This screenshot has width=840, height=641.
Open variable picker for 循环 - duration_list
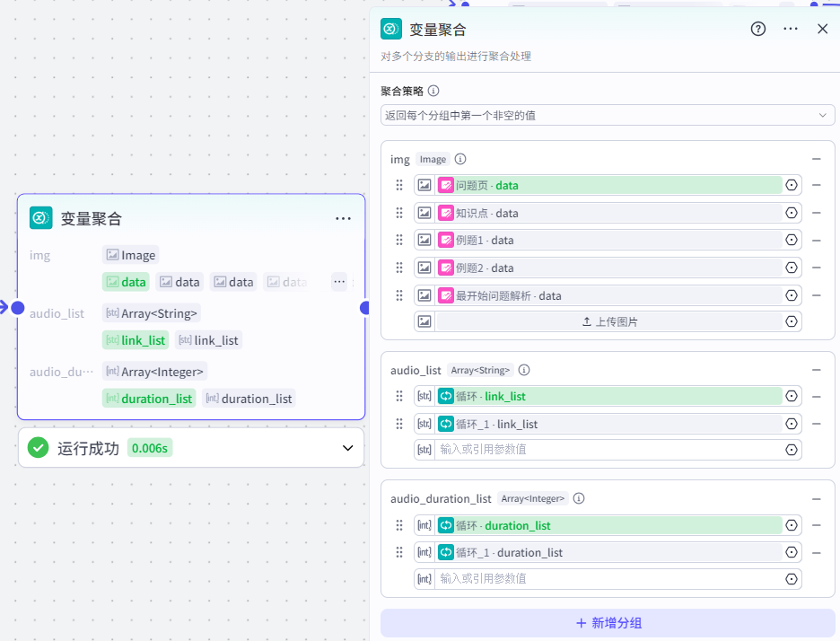click(x=792, y=525)
